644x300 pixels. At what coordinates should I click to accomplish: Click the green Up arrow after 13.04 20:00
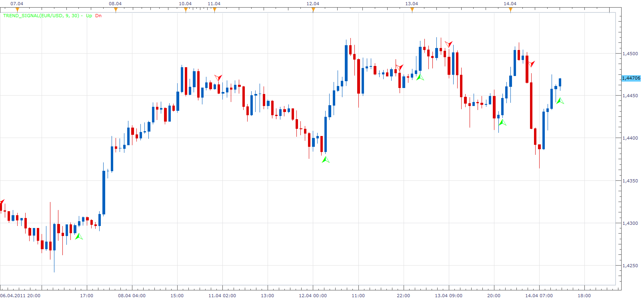pyautogui.click(x=502, y=122)
